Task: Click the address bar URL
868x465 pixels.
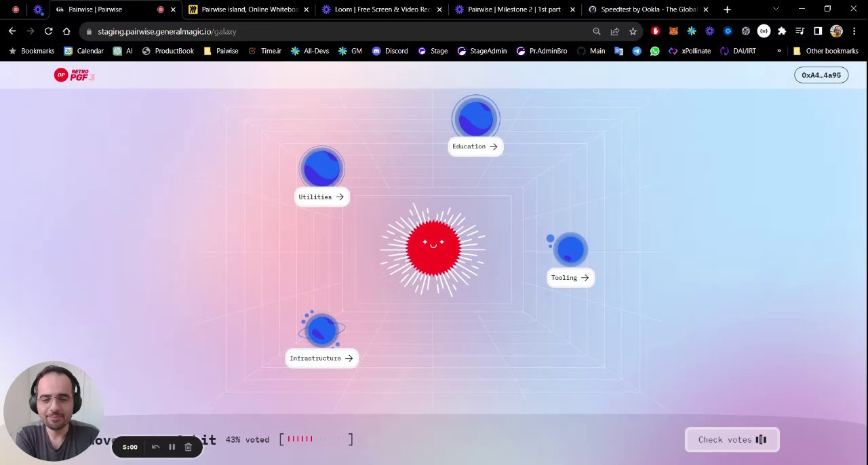Action: [167, 32]
